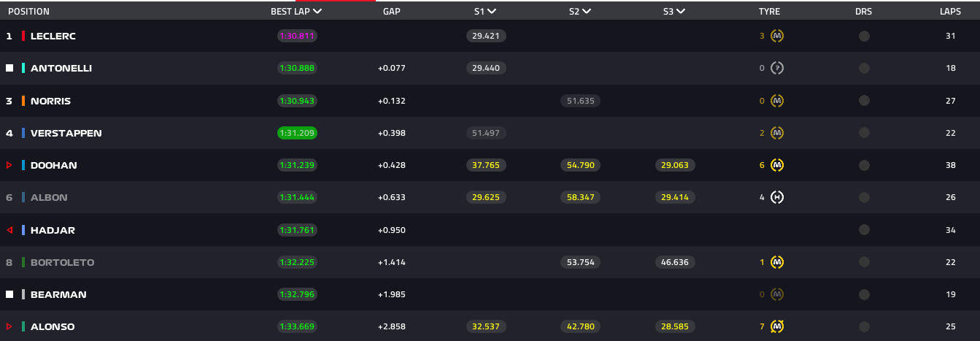The width and height of the screenshot is (980, 341).
Task: Click the white square beside Bearman
Action: pyautogui.click(x=9, y=294)
